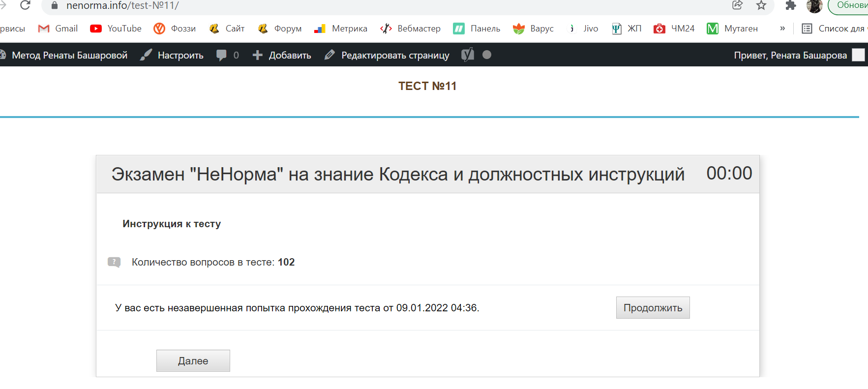868x389 pixels.
Task: Expand hidden bookmarks with chevron
Action: pyautogui.click(x=782, y=29)
